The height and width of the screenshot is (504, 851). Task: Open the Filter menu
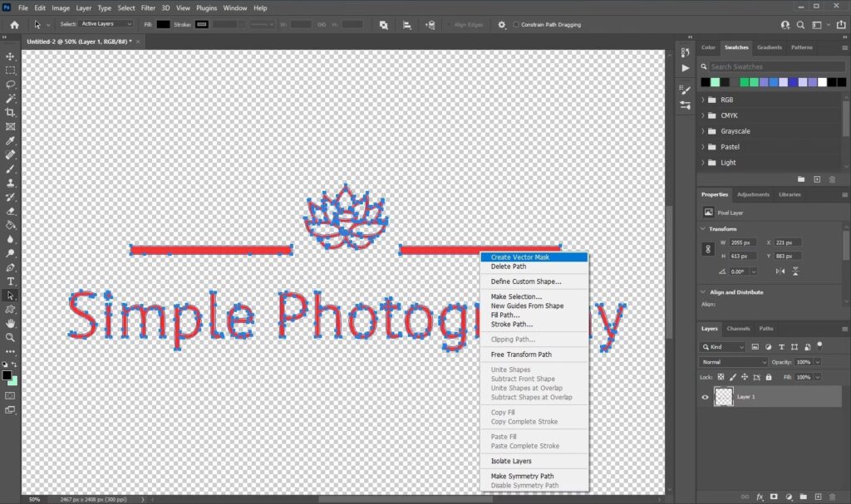coord(148,7)
